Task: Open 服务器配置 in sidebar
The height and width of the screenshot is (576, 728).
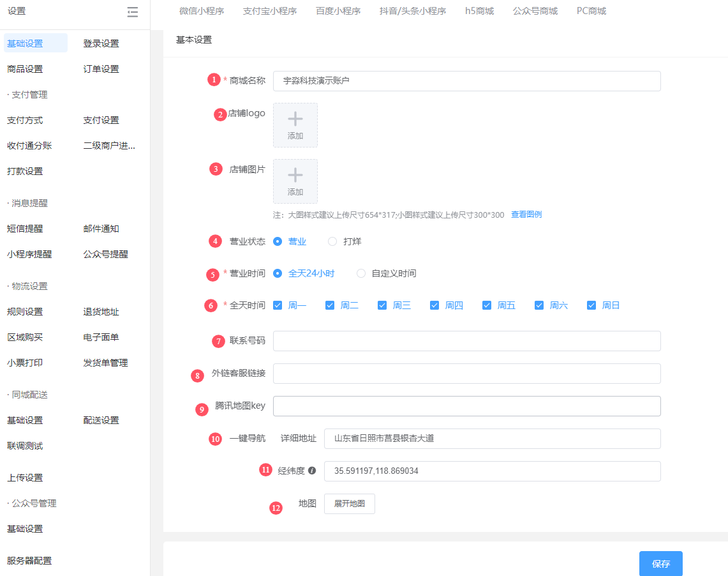Action: 29,561
